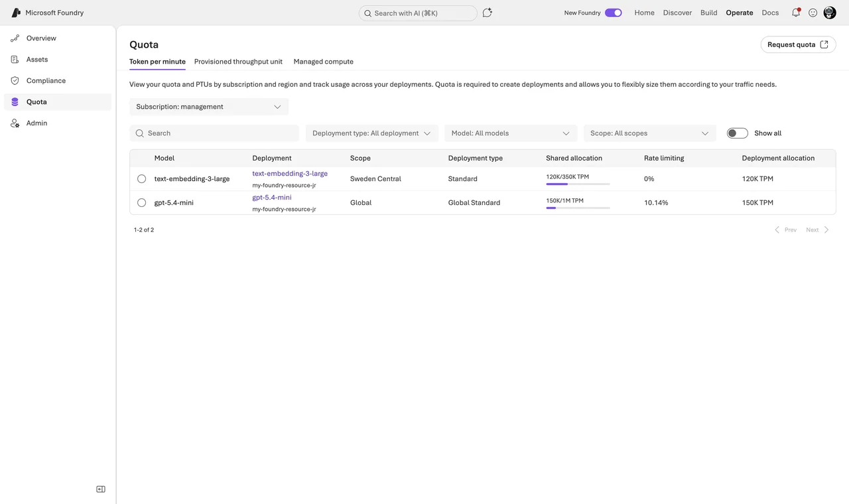Click the Quota stack icon

coord(15,102)
